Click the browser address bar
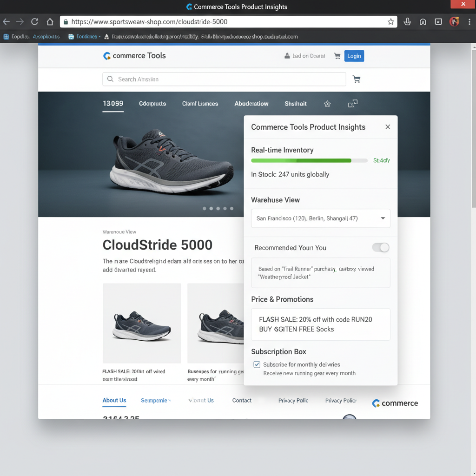Viewport: 476px width, 476px height. (228, 21)
